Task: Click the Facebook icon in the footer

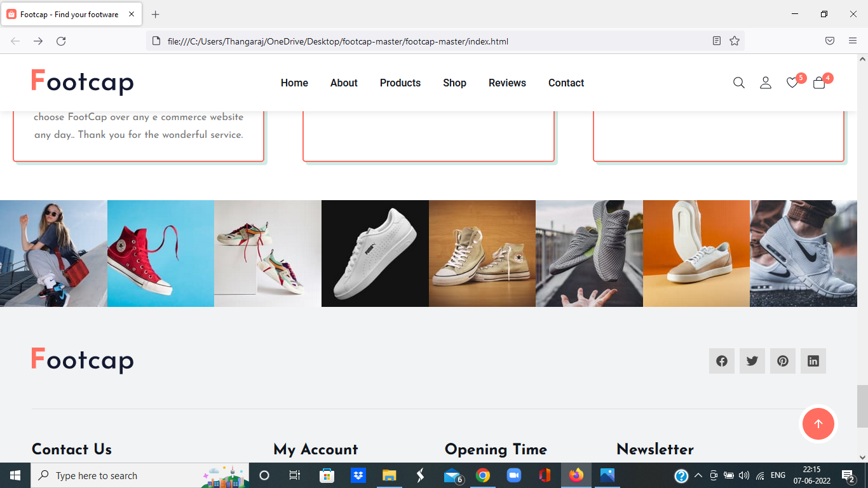Action: pos(721,360)
